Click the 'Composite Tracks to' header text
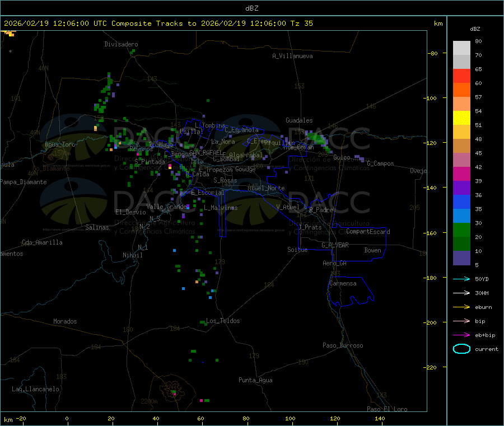 (153, 24)
